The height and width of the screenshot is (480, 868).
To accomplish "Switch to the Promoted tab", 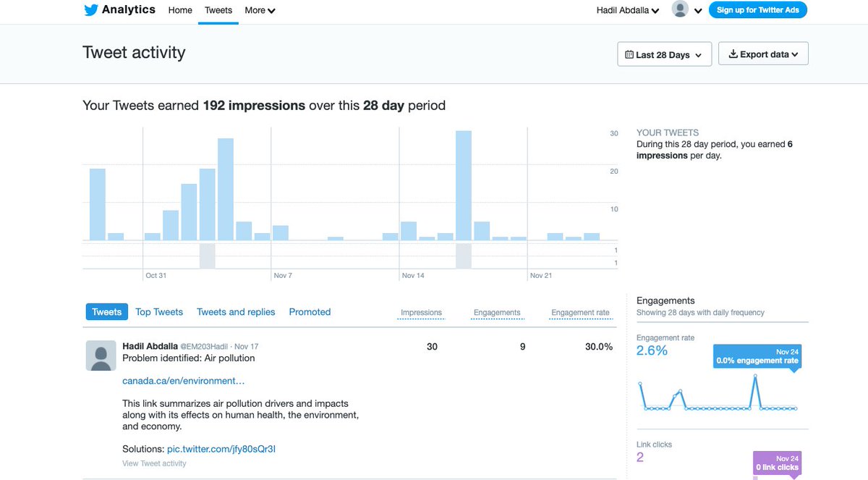I will 310,312.
